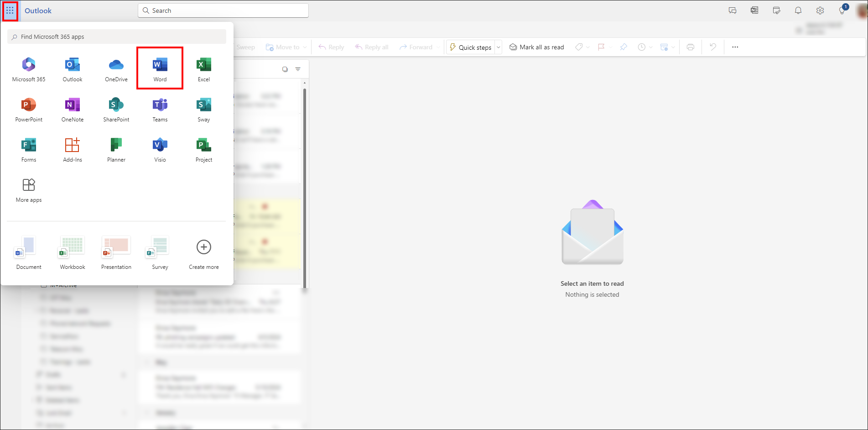Flag the message for follow up
The width and height of the screenshot is (868, 430).
pos(602,47)
